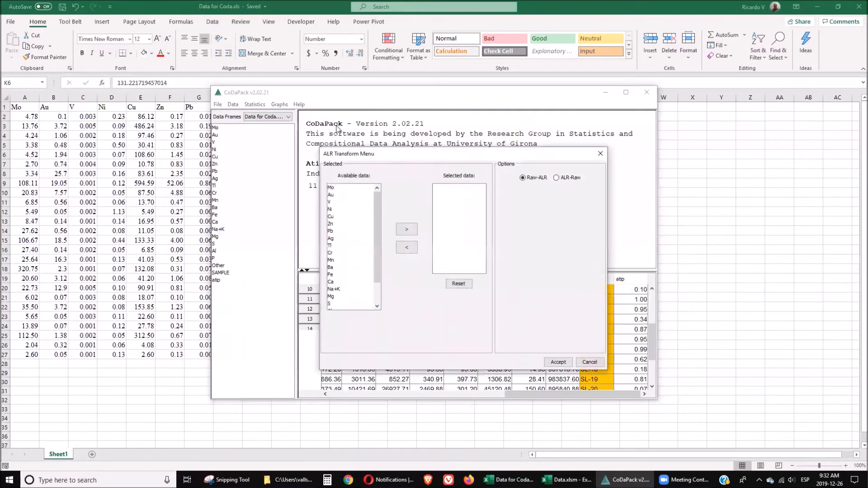
Task: Open the font size dropdown
Action: click(x=149, y=39)
